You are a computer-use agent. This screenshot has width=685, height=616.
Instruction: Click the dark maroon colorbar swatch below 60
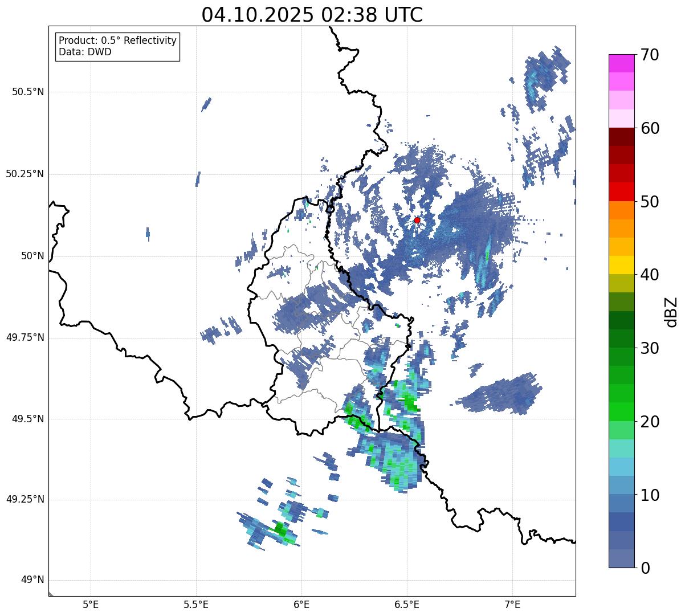622,137
